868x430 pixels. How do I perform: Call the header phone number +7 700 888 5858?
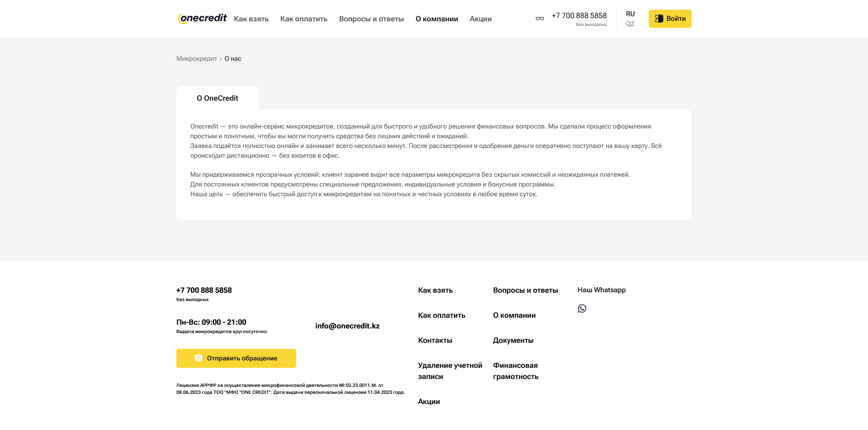click(x=579, y=16)
